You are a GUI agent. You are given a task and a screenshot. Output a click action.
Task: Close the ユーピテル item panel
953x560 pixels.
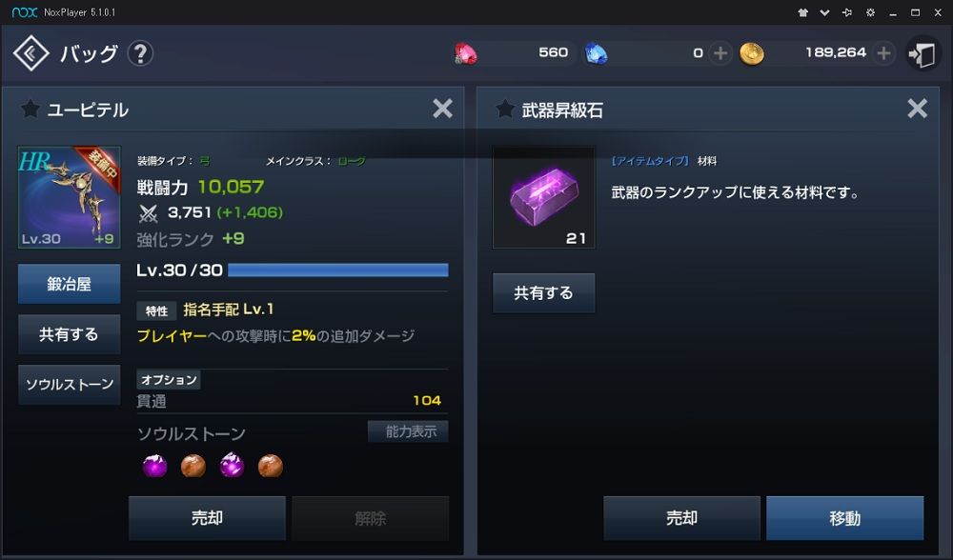[x=442, y=109]
